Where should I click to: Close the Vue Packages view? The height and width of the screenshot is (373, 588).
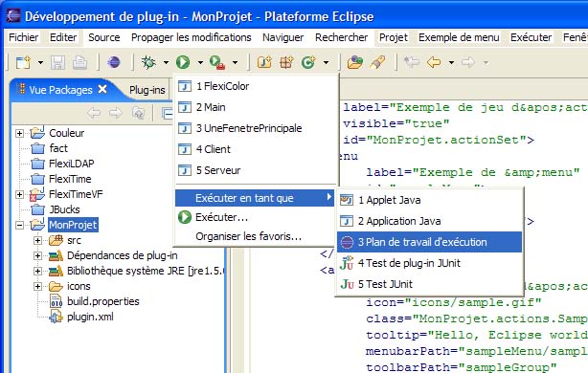pyautogui.click(x=102, y=89)
